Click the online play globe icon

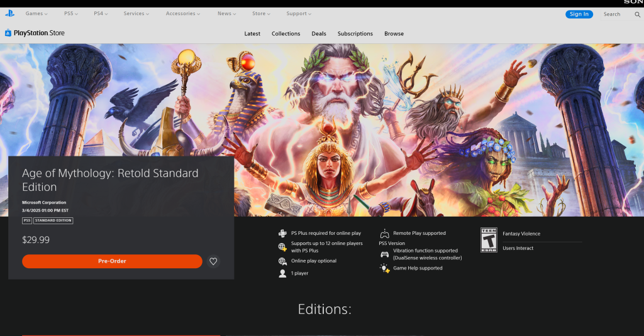coord(282,261)
